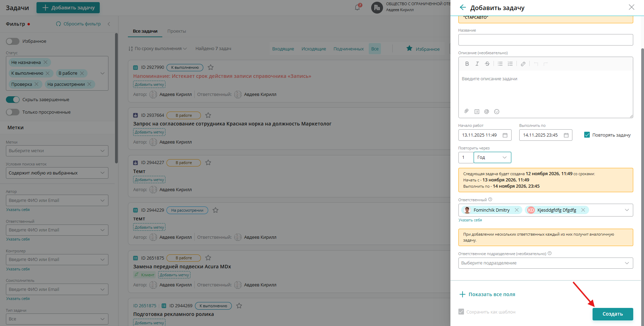644x326 pixels.
Task: Open notifications bell icon
Action: click(358, 7)
